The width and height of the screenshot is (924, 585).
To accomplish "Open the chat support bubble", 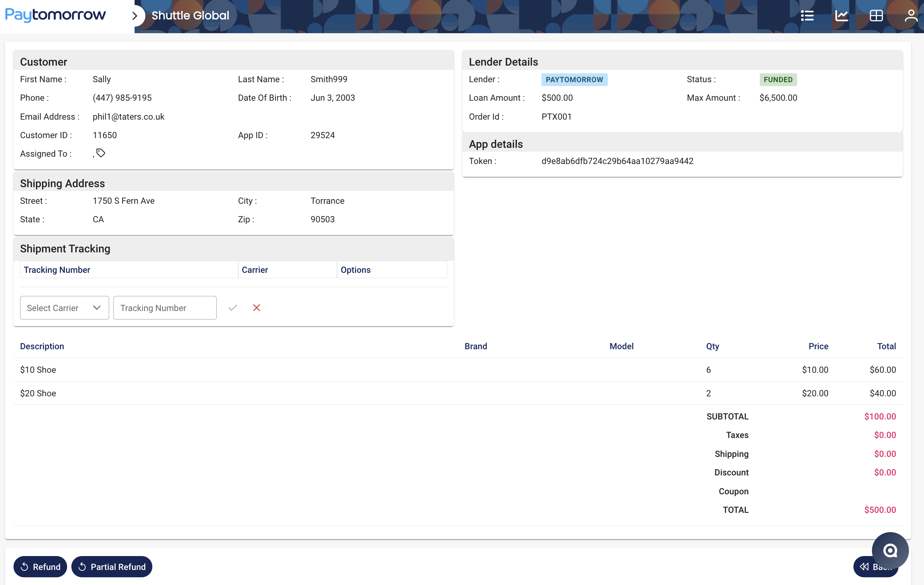I will pos(890,550).
